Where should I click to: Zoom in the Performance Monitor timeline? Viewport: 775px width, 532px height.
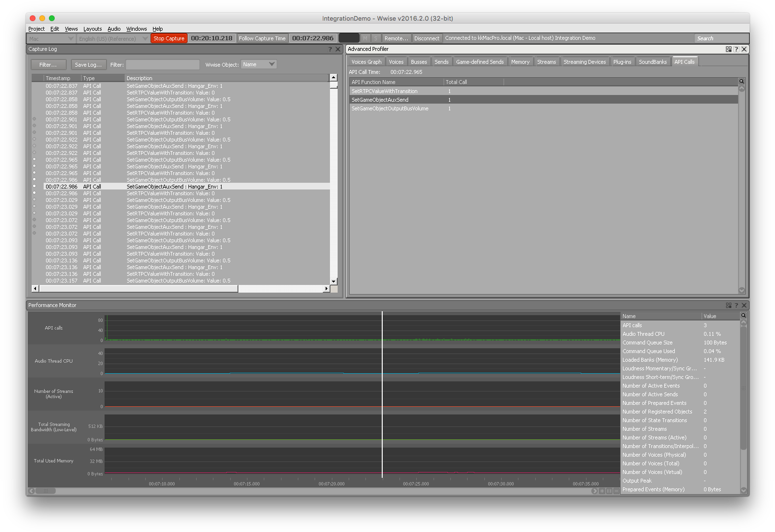tap(602, 491)
